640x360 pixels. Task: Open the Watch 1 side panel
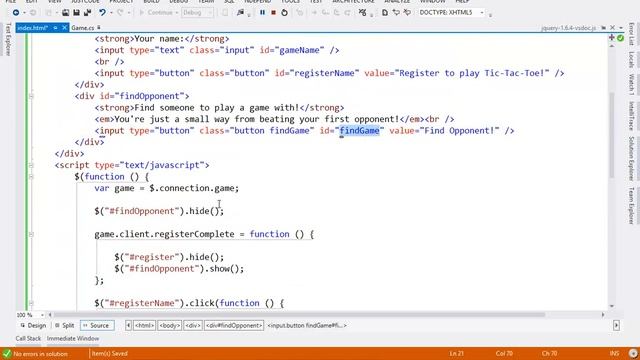point(631,85)
